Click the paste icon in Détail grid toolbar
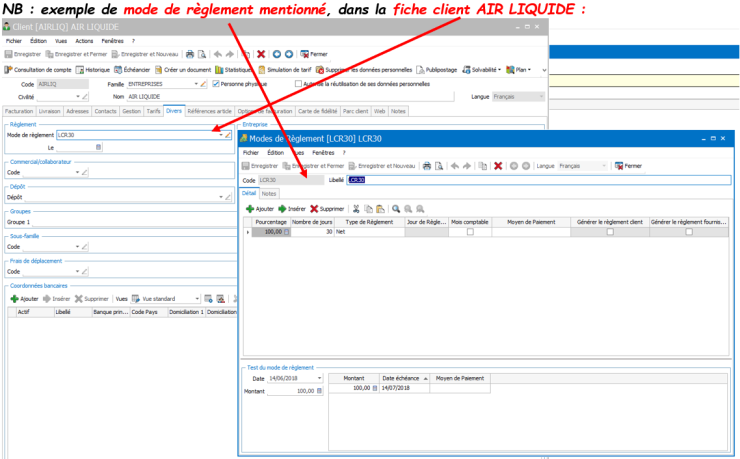 [x=380, y=209]
